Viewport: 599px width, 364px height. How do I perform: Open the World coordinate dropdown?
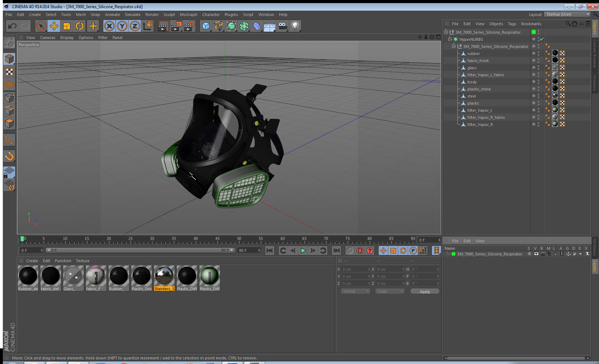(356, 291)
